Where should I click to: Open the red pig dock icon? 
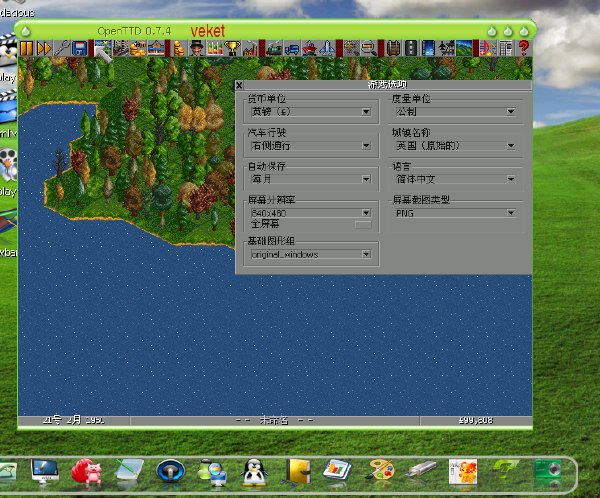87,472
